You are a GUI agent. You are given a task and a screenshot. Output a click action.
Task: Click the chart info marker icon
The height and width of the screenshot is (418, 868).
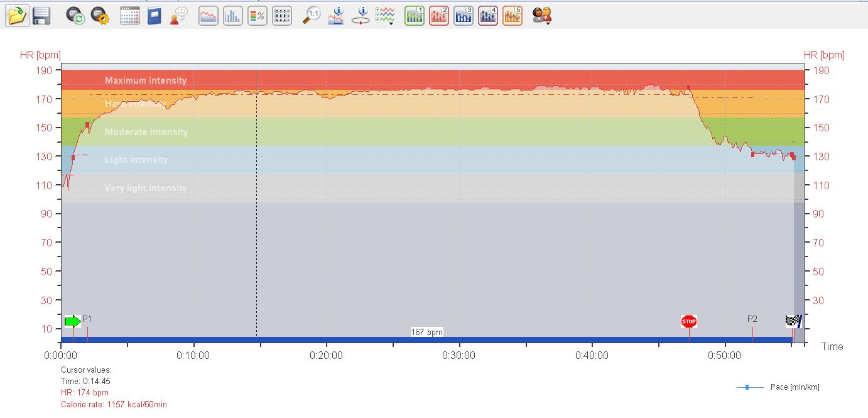tap(336, 16)
